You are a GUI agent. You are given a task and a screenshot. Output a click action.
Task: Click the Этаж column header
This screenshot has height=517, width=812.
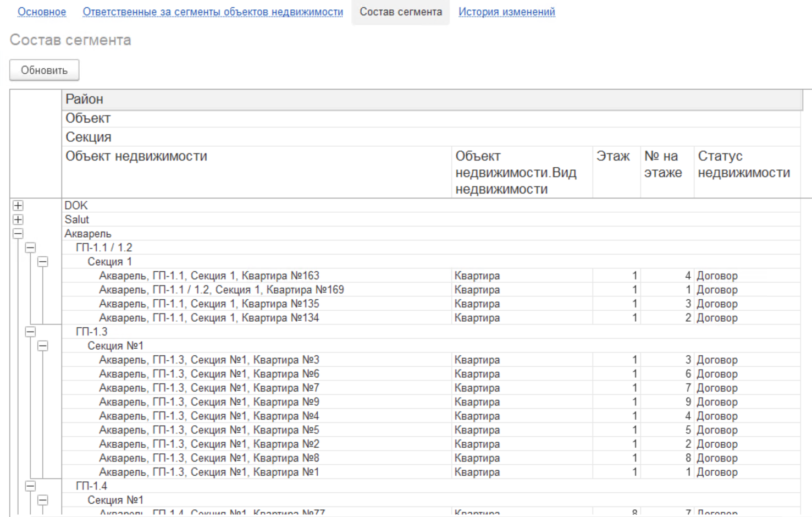pos(613,157)
